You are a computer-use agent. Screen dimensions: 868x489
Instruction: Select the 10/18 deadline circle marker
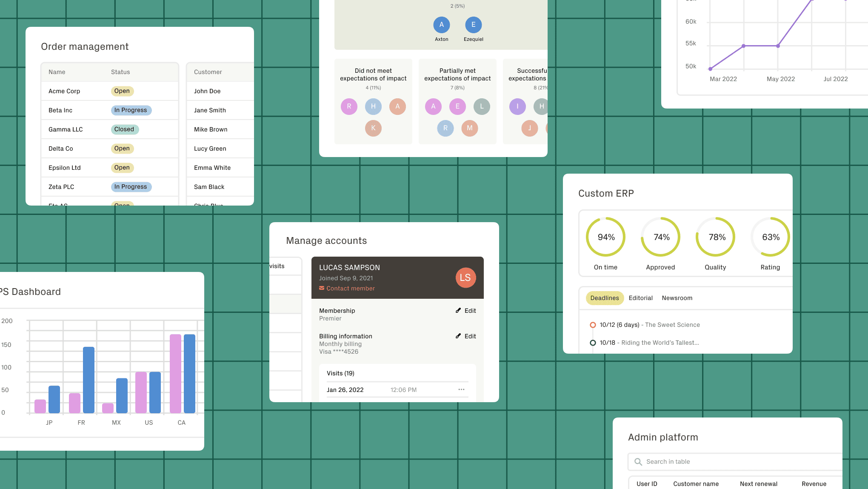click(x=593, y=343)
